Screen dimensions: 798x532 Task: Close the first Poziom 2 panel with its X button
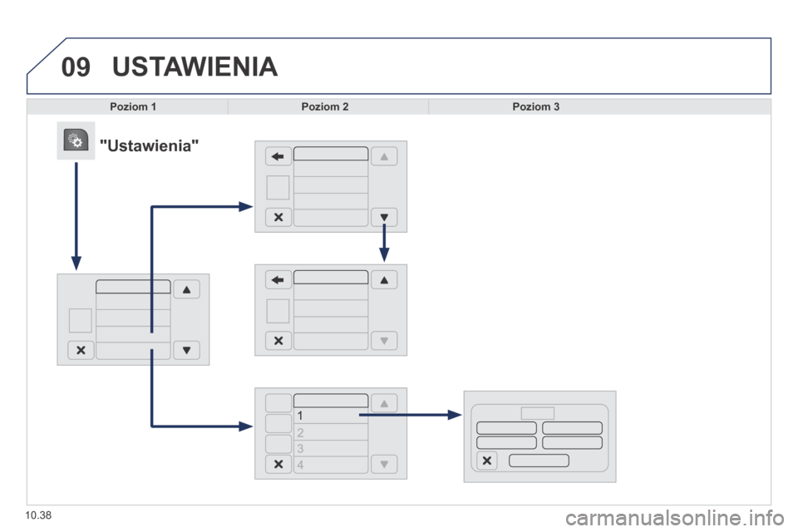278,218
